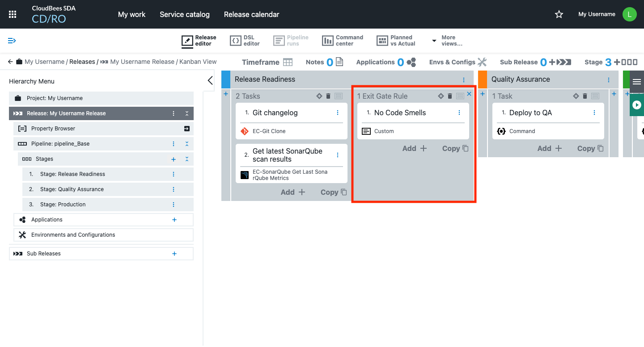Open the DSL editor view
The width and height of the screenshot is (644, 347).
(x=245, y=41)
